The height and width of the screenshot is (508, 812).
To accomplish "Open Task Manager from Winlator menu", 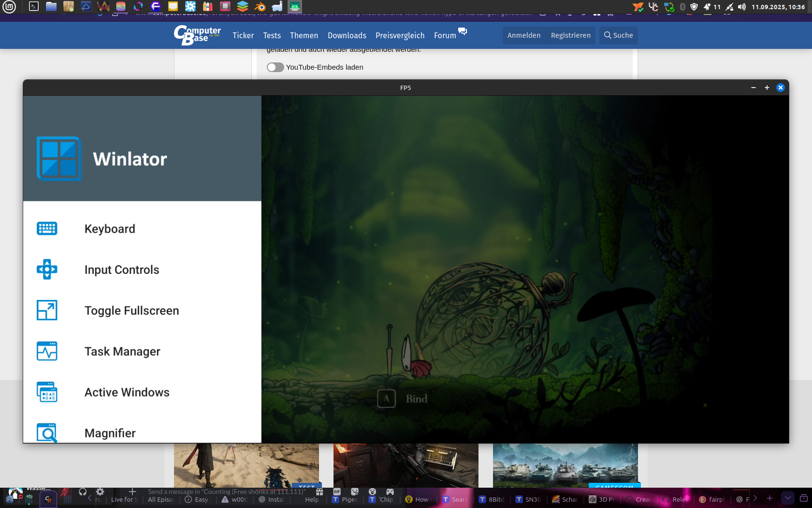I will tap(142, 351).
